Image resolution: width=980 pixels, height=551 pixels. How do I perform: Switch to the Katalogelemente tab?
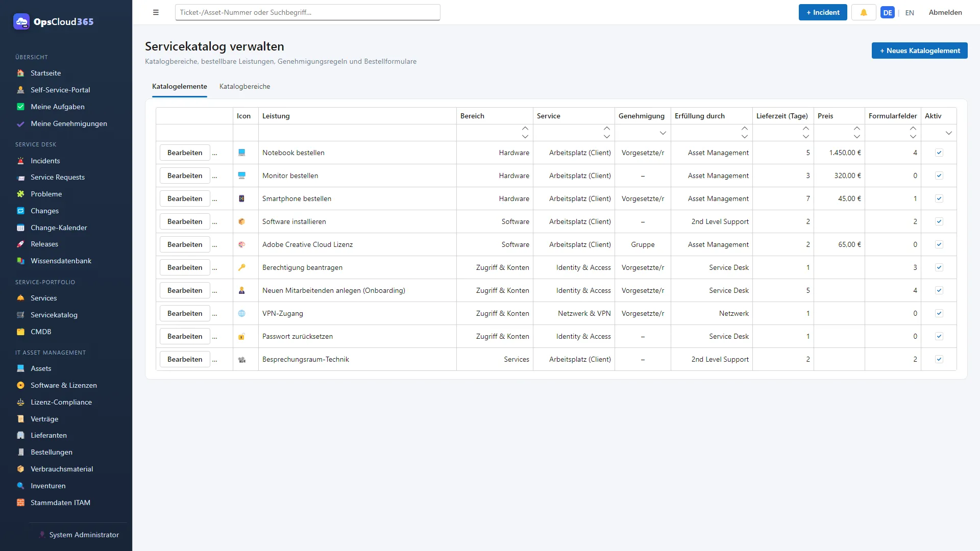(x=180, y=86)
